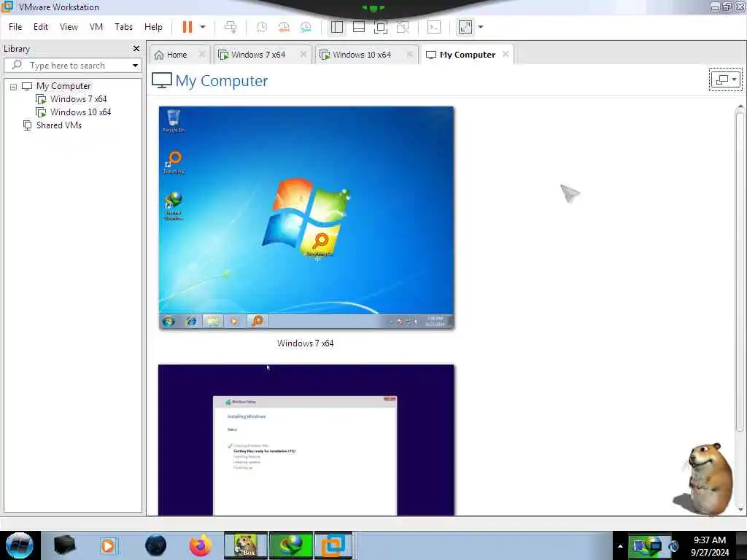
Task: Select My Computer in the library tree
Action: click(63, 86)
